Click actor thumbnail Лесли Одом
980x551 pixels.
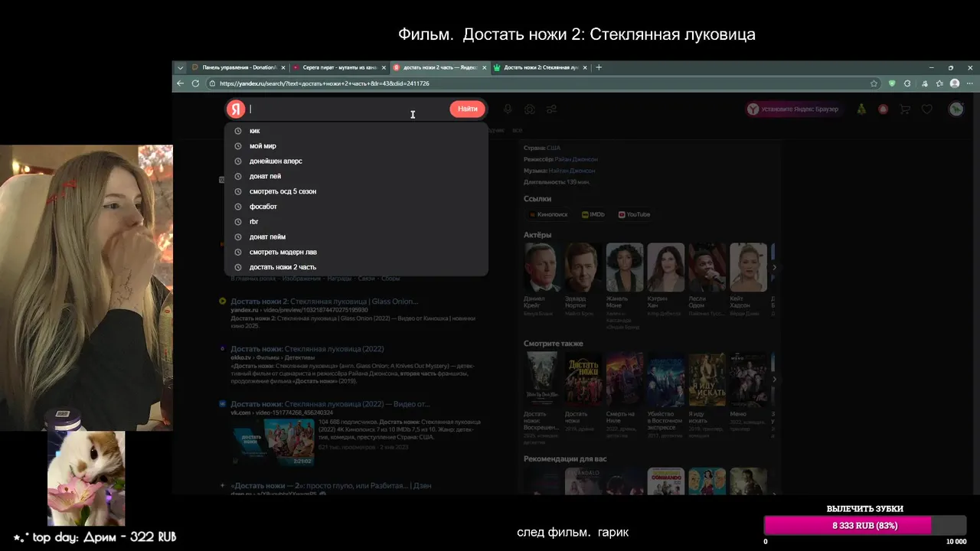(x=707, y=267)
